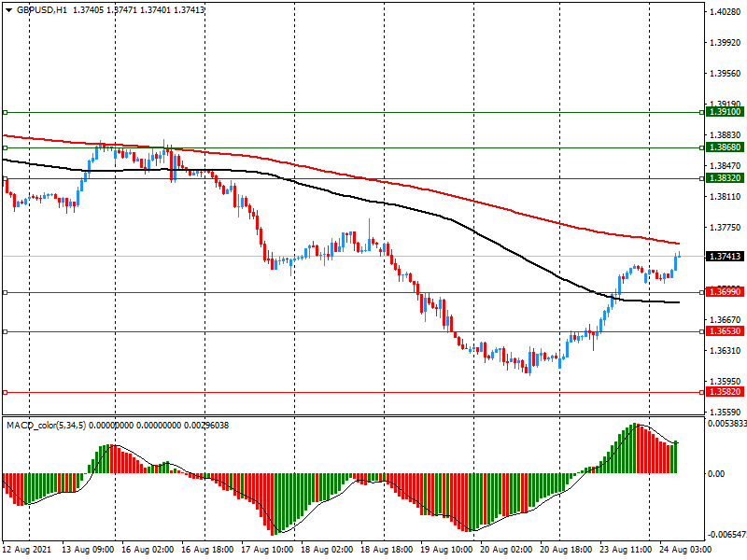This screenshot has width=747, height=560.
Task: Click the 1.36990 line's left handle
Action: pyautogui.click(x=6, y=292)
